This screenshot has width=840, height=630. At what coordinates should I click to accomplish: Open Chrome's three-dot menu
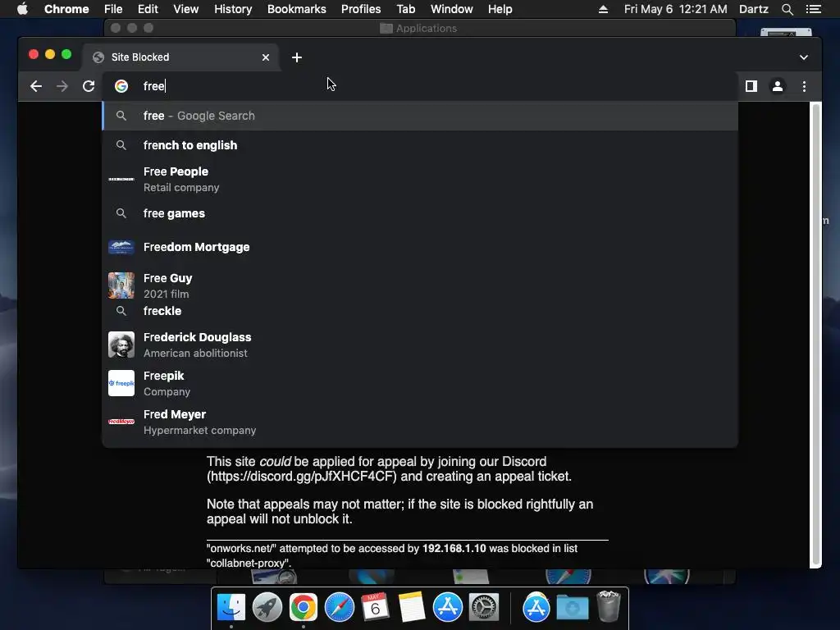804,86
